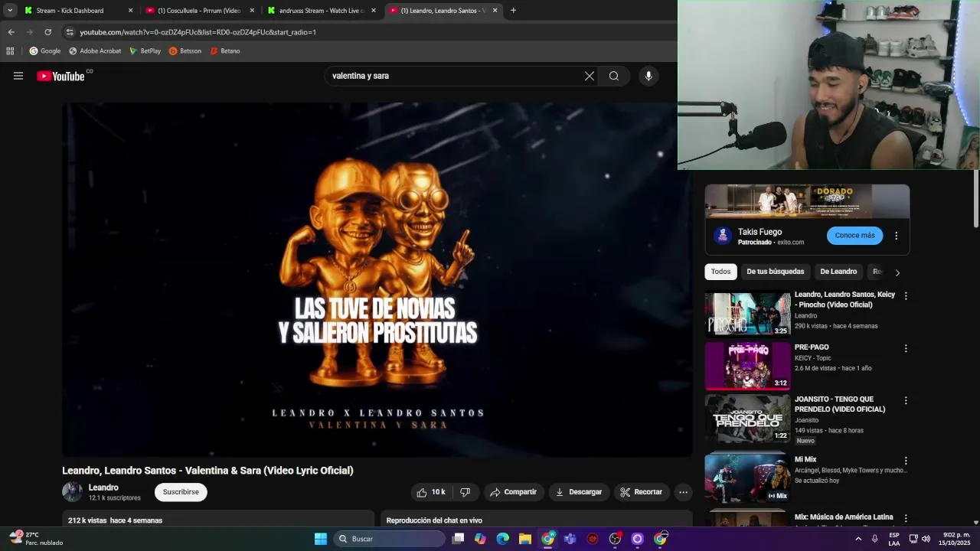Image resolution: width=980 pixels, height=551 pixels.
Task: Click the Suscribirse button
Action: [181, 492]
